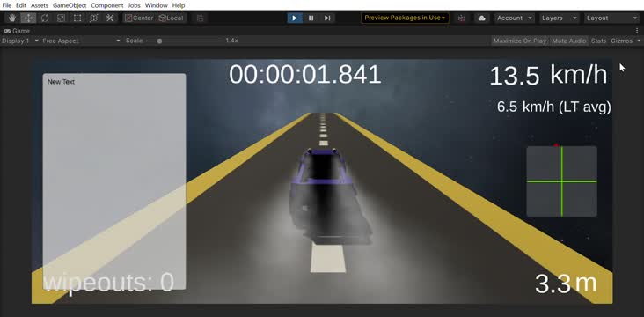Click the Scale slider handle

coord(159,41)
